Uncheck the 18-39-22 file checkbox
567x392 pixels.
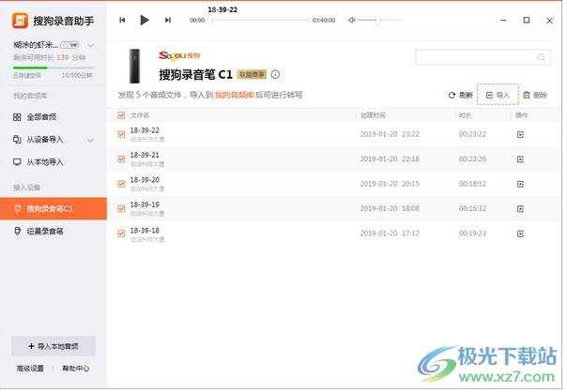121,134
